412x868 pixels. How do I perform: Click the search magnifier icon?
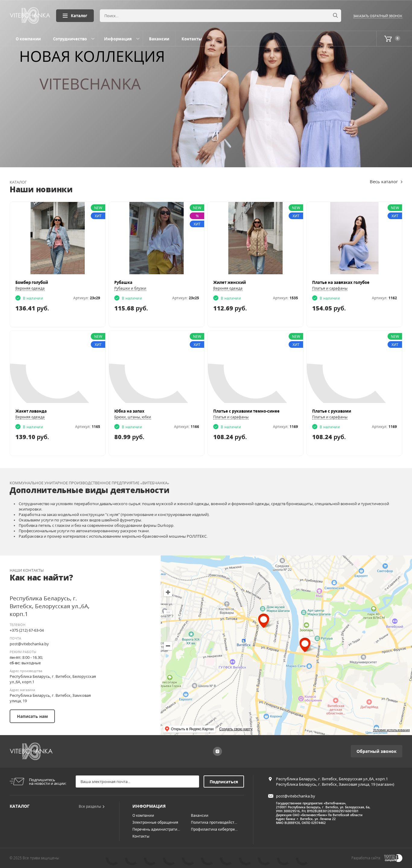click(x=335, y=15)
